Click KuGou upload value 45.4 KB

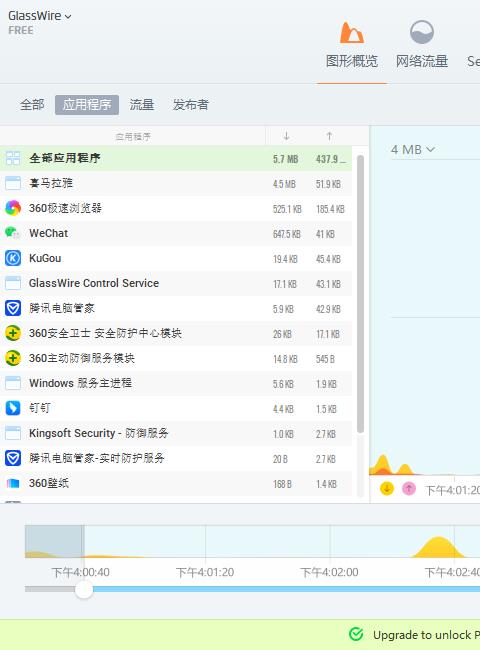328,259
